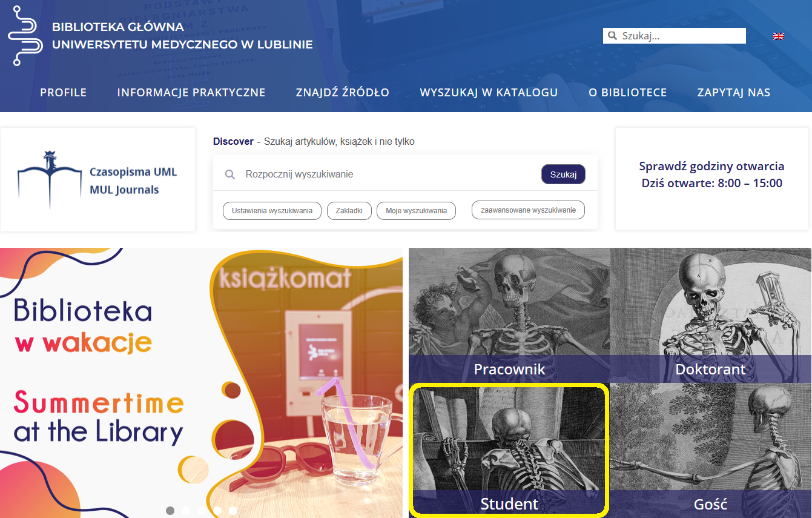Viewport: 812px width, 518px height.
Task: Click the magnifier icon in header search
Action: pos(612,36)
